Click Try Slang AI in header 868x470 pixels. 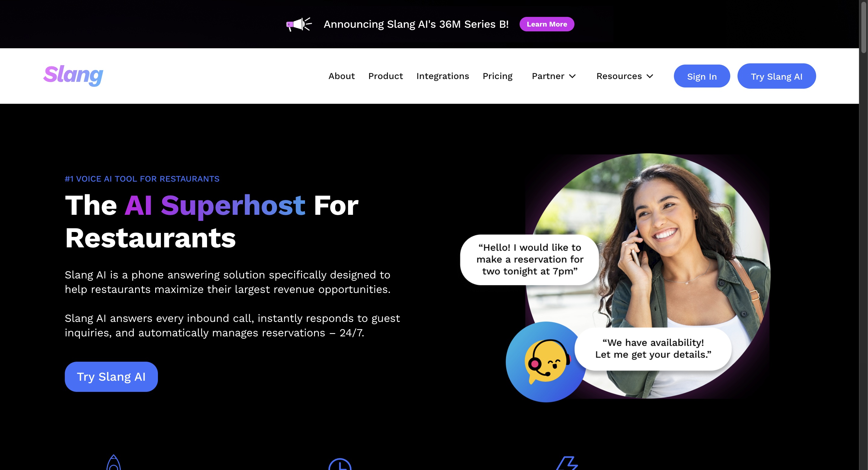click(x=776, y=76)
